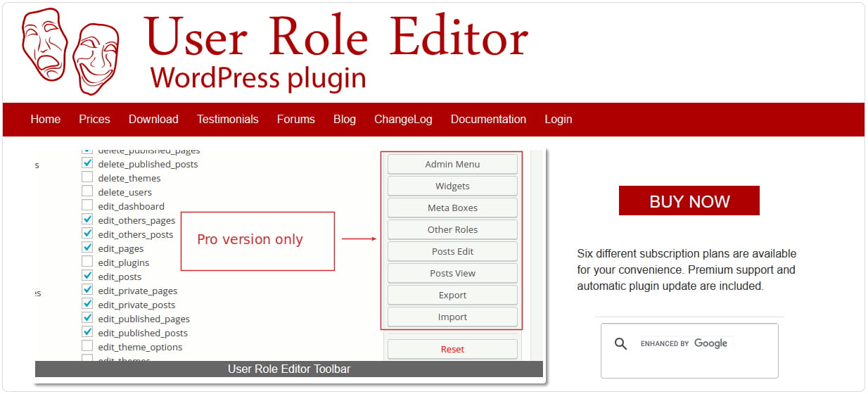Check the edit_theme_options checkbox
This screenshot has height=394, width=868.
point(87,346)
